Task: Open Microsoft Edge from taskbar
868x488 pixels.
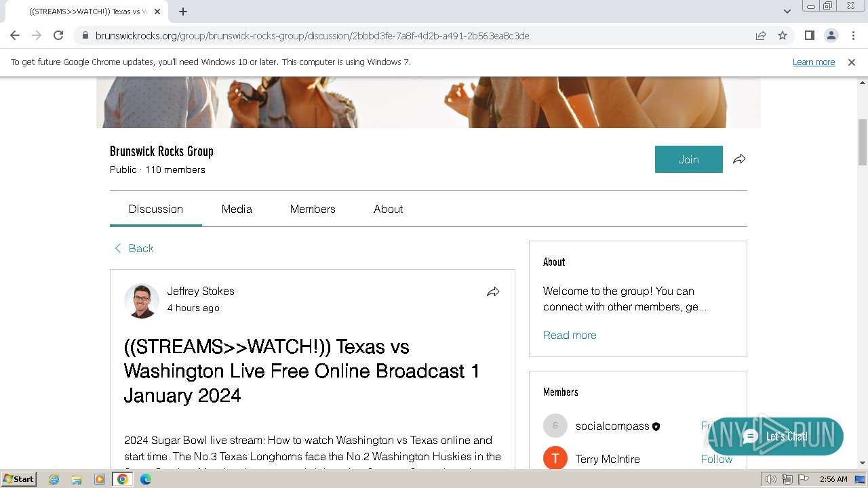Action: click(146, 479)
